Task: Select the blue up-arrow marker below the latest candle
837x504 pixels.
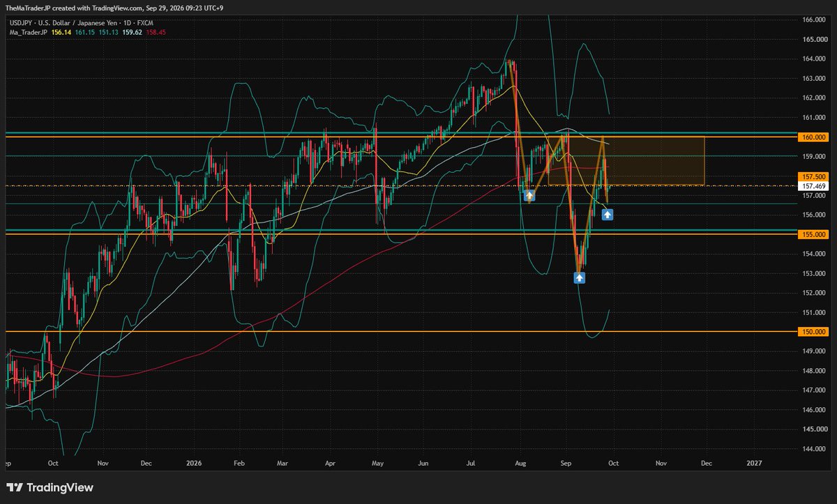Action: click(x=608, y=215)
